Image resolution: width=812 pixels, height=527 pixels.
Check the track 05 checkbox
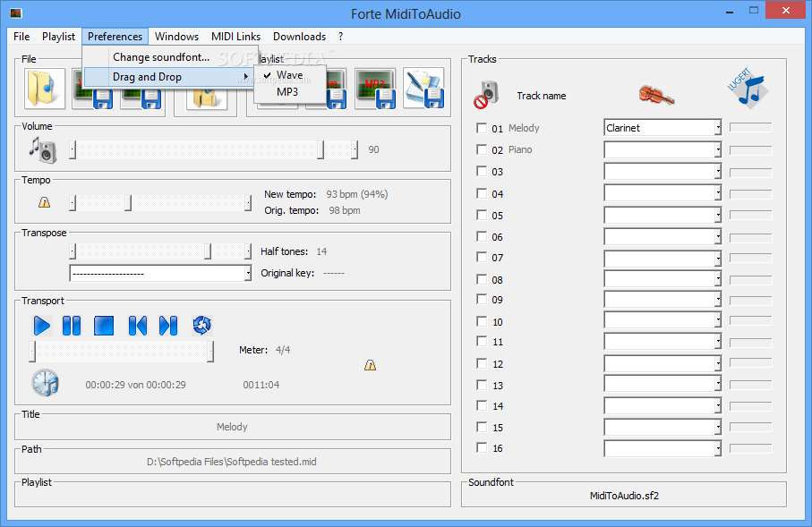[x=482, y=215]
